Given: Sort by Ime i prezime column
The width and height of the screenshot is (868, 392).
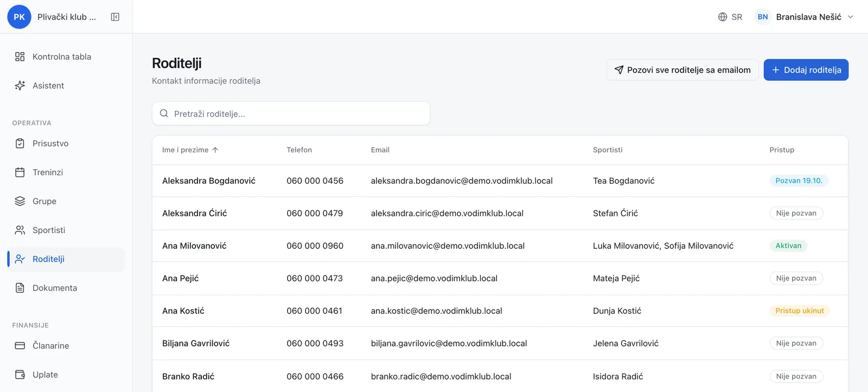Looking at the screenshot, I should click(x=190, y=150).
